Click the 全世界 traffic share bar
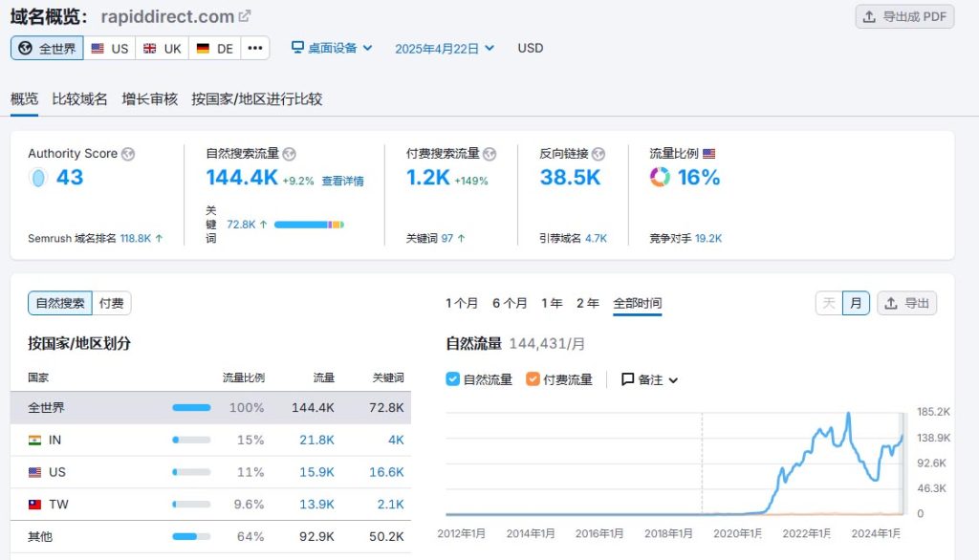The height and width of the screenshot is (560, 979). pos(191,408)
